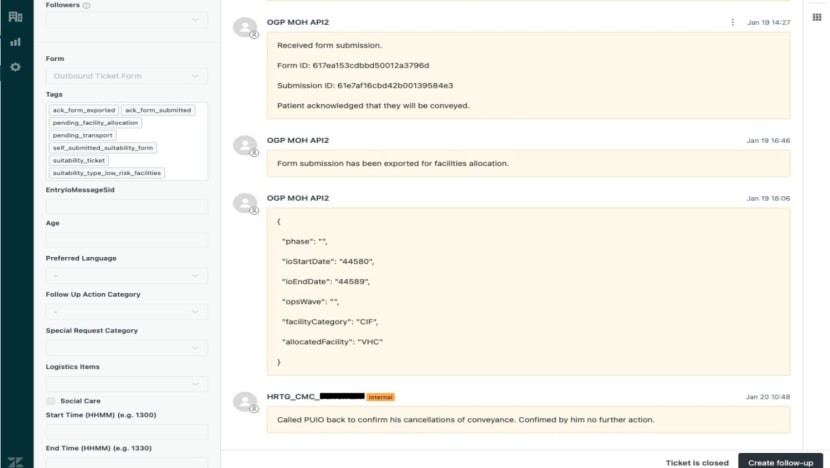Open the Admin settings gear icon
Viewport: 830px width, 468px height.
(x=15, y=67)
